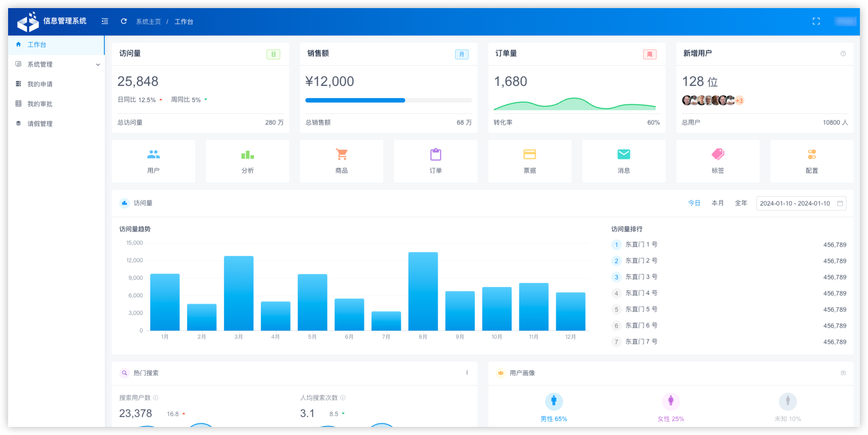Expand the 系统管理 sidebar submenu
The image size is (868, 435).
point(56,64)
